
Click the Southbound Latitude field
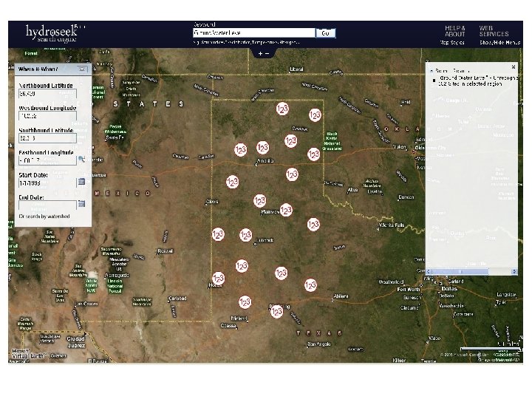(x=47, y=138)
